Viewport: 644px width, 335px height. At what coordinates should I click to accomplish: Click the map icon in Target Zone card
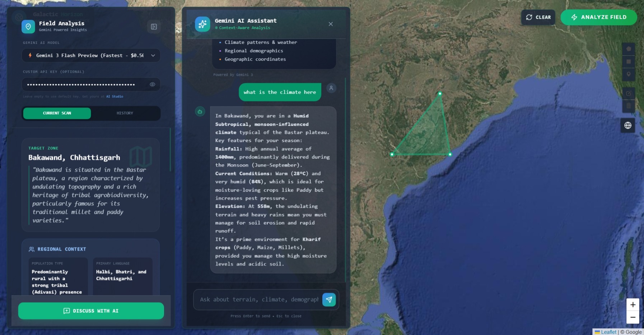(x=141, y=157)
